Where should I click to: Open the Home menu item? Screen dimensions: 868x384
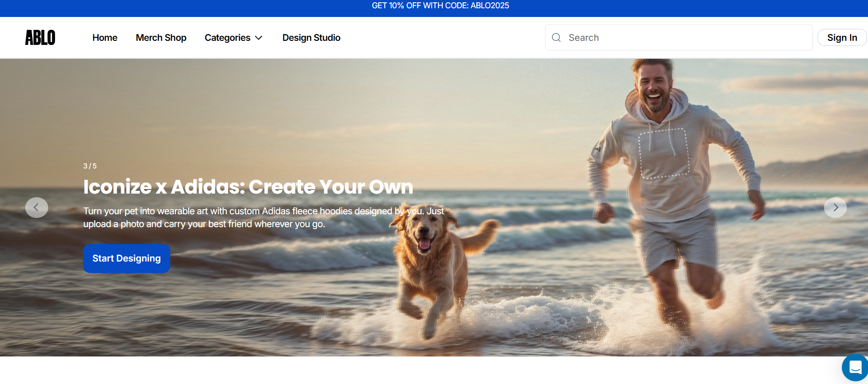point(105,38)
